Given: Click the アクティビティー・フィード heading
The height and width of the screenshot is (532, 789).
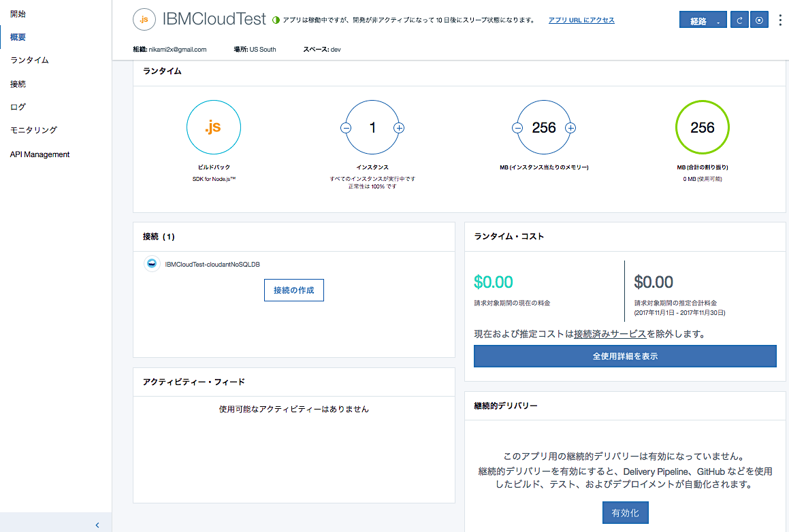Looking at the screenshot, I should click(x=194, y=382).
